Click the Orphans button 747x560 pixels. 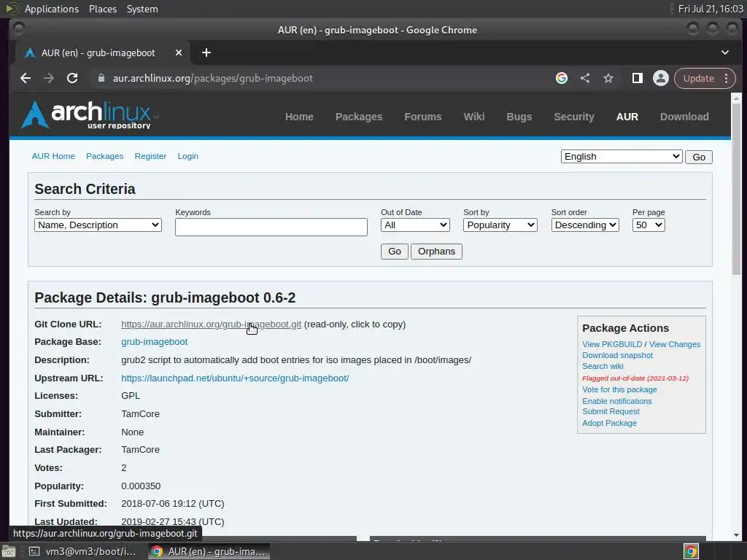click(436, 252)
